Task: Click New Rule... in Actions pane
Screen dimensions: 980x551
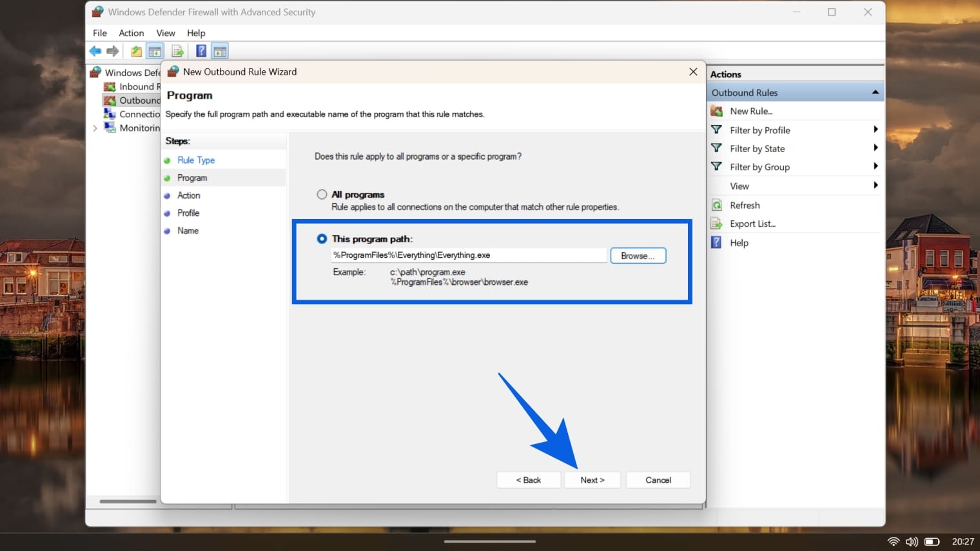Action: pos(751,111)
